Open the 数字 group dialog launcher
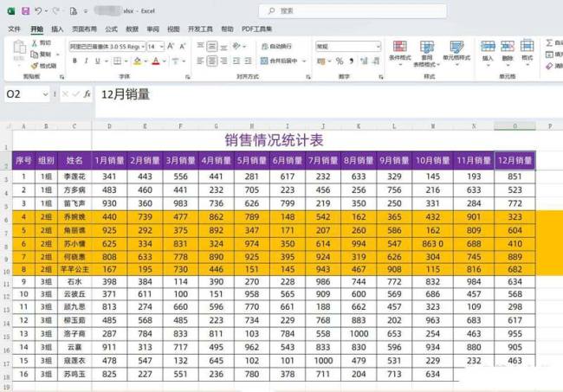This screenshot has width=563, height=392. pyautogui.click(x=380, y=77)
